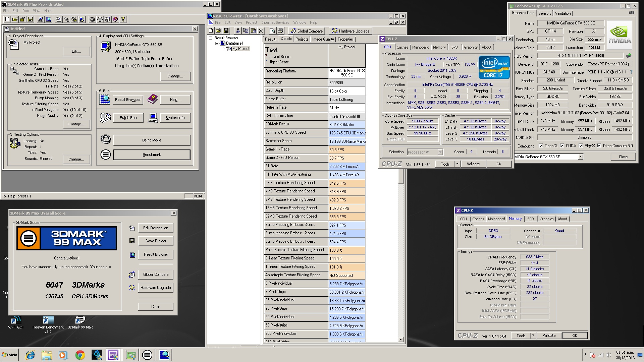Expand Lowest Score marker in Test header
This screenshot has width=644, height=362.
(x=266, y=56)
